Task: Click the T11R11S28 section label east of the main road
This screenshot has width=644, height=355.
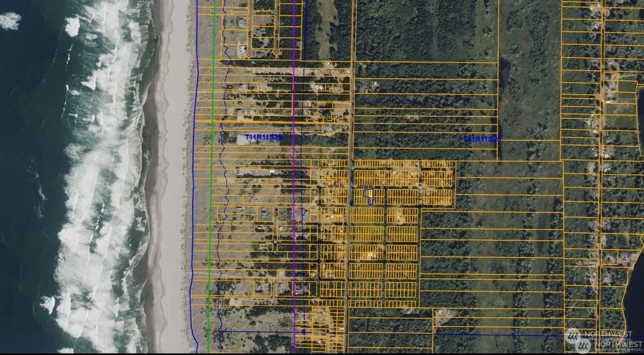Action: (482, 139)
